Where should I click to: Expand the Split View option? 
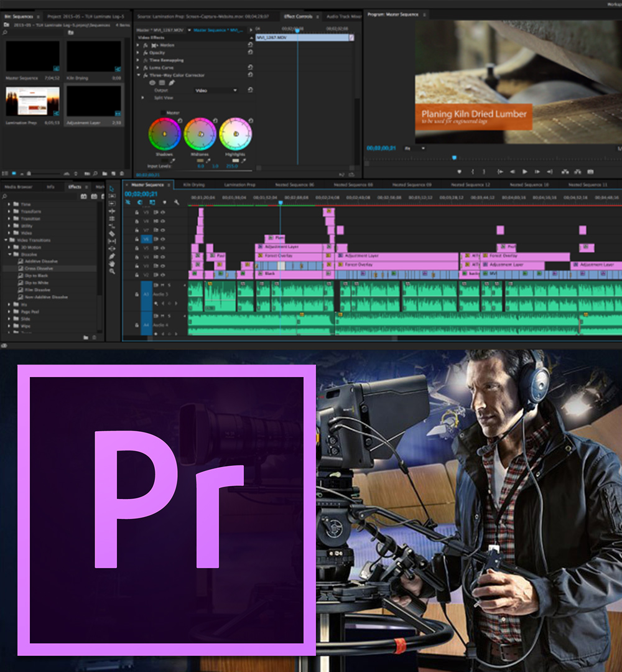[x=142, y=98]
